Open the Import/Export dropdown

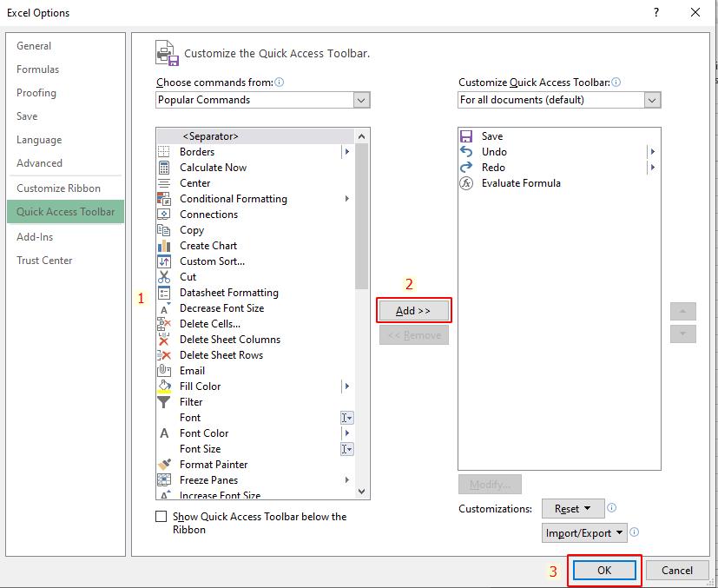[584, 532]
